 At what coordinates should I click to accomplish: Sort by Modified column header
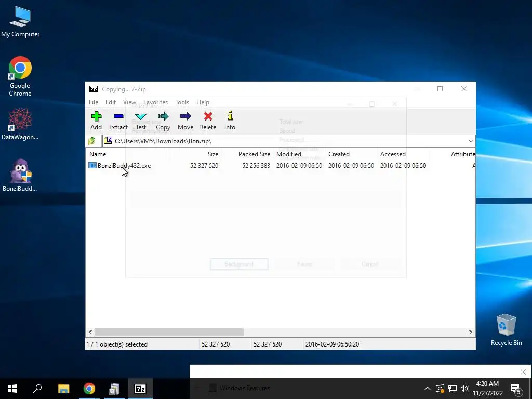(x=299, y=154)
